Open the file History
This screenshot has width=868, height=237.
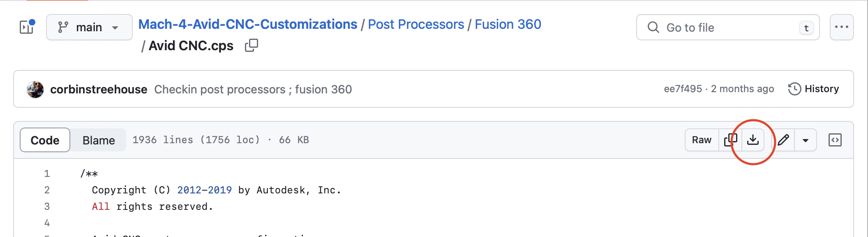click(x=813, y=89)
